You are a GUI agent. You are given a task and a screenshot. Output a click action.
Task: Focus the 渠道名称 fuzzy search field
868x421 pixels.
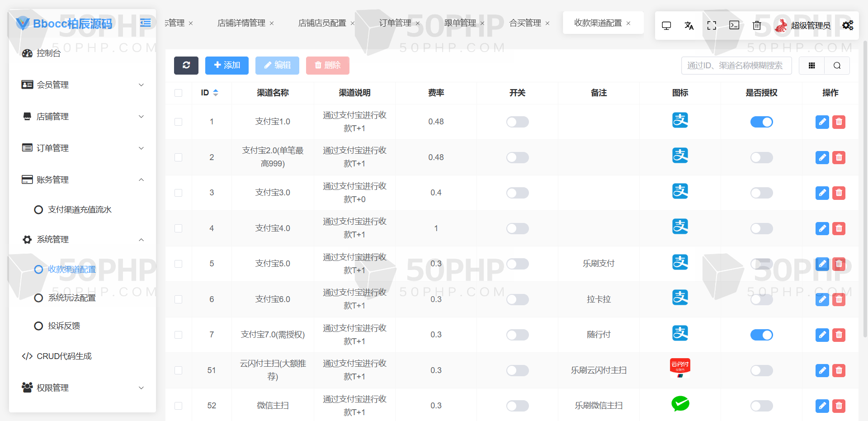point(736,66)
